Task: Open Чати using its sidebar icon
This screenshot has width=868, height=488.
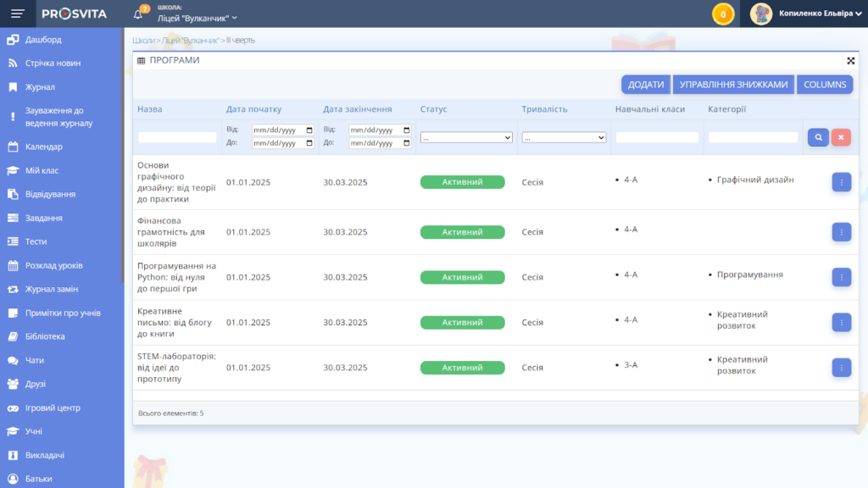Action: point(12,360)
